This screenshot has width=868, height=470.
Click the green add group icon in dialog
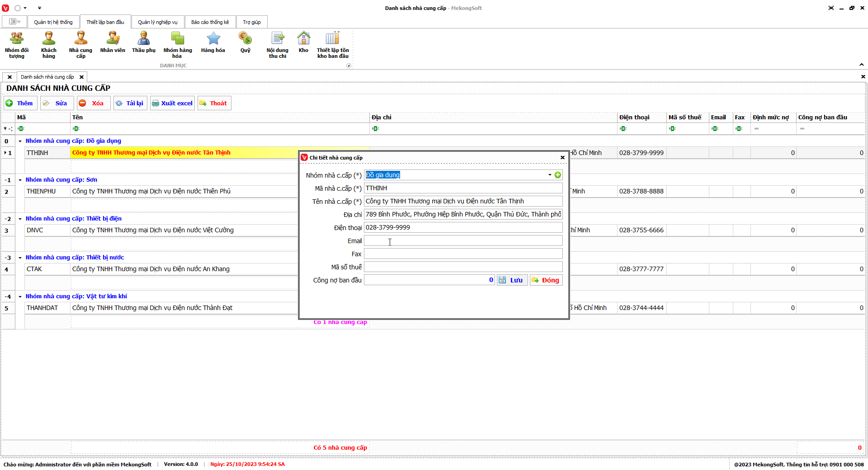point(558,175)
